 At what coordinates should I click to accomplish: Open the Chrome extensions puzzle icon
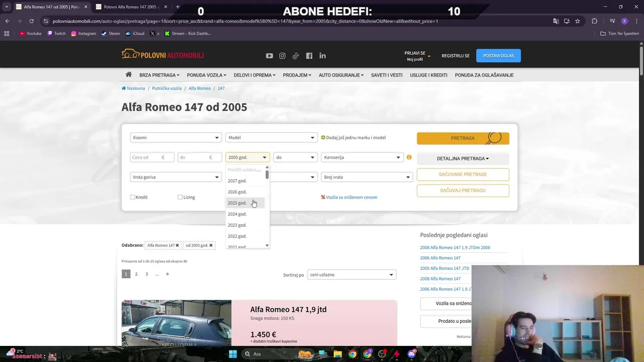[x=595, y=21]
